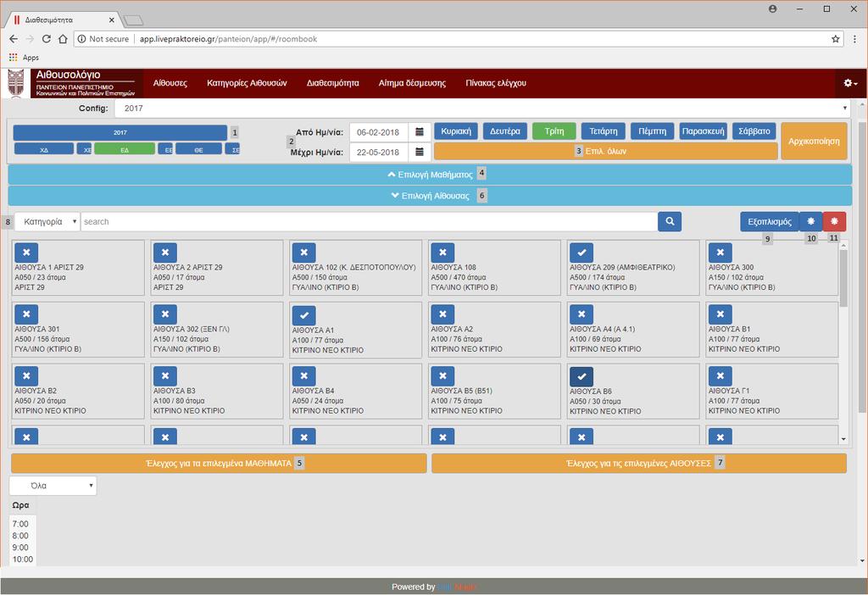Select room ΑΙΘΟΥΣΑ Γ1
Viewport: 868px width, 595px height.
(721, 375)
